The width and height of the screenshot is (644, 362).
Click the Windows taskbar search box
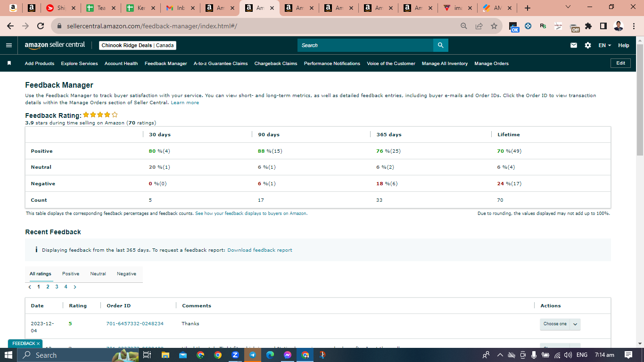tap(78, 355)
